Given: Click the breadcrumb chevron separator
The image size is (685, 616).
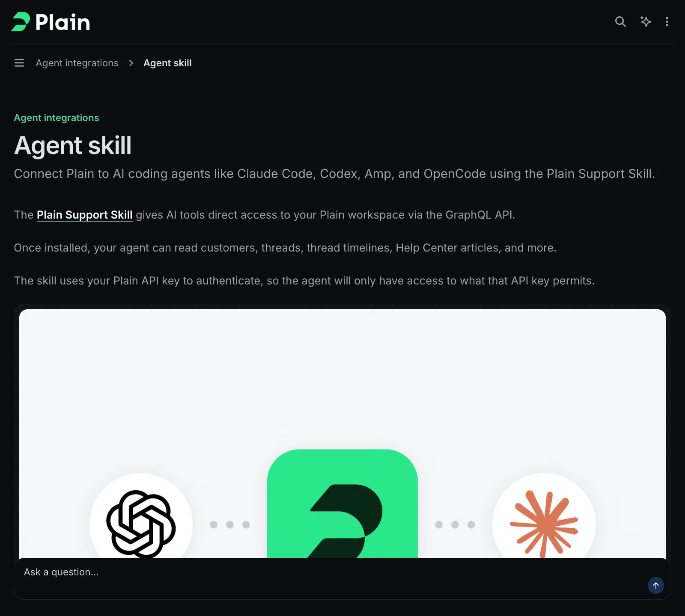Looking at the screenshot, I should tap(131, 63).
